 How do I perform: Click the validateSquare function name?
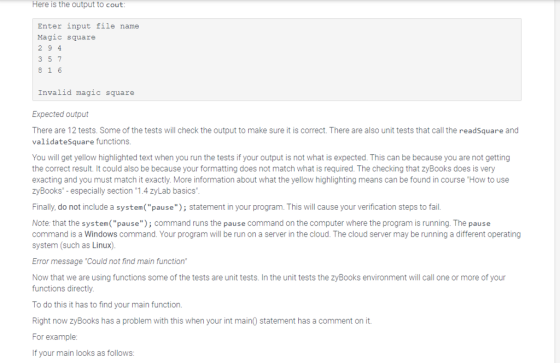click(x=63, y=141)
